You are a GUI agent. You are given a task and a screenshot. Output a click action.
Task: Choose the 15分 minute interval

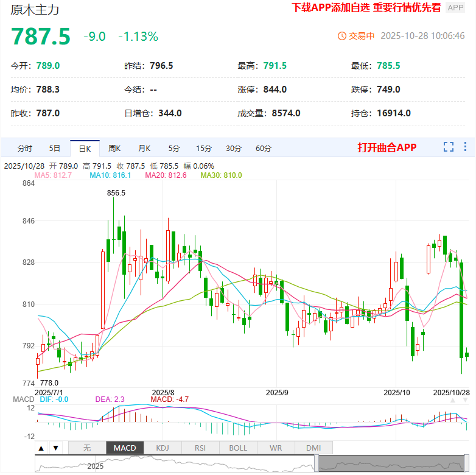(204, 148)
